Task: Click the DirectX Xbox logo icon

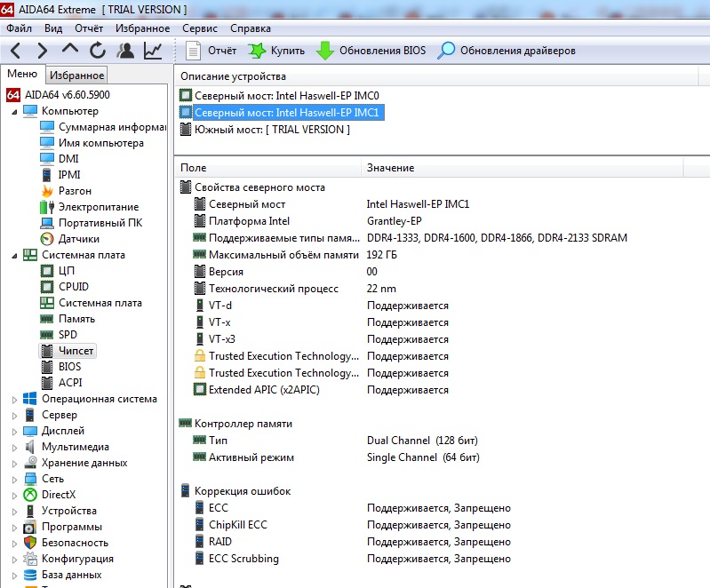Action: click(x=30, y=495)
